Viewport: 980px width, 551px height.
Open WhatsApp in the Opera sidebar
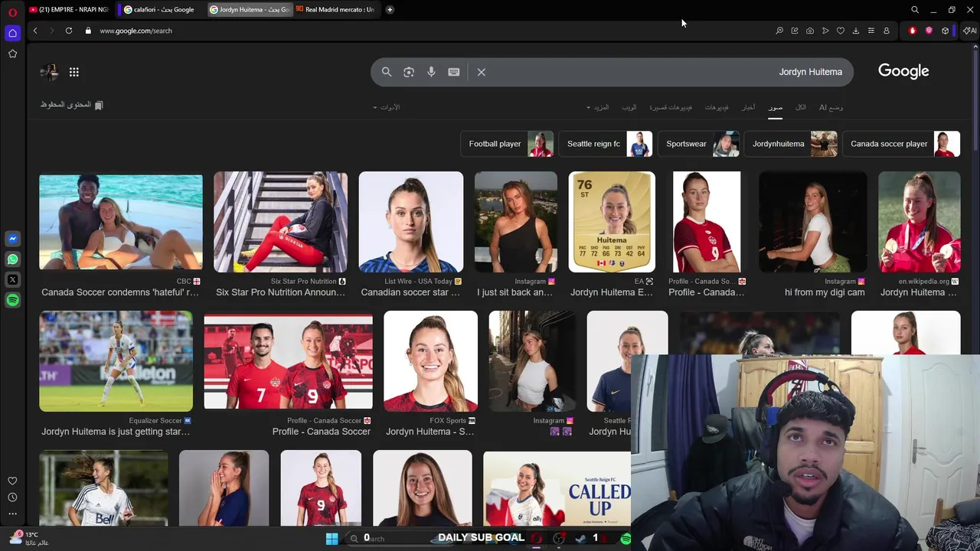[x=12, y=259]
